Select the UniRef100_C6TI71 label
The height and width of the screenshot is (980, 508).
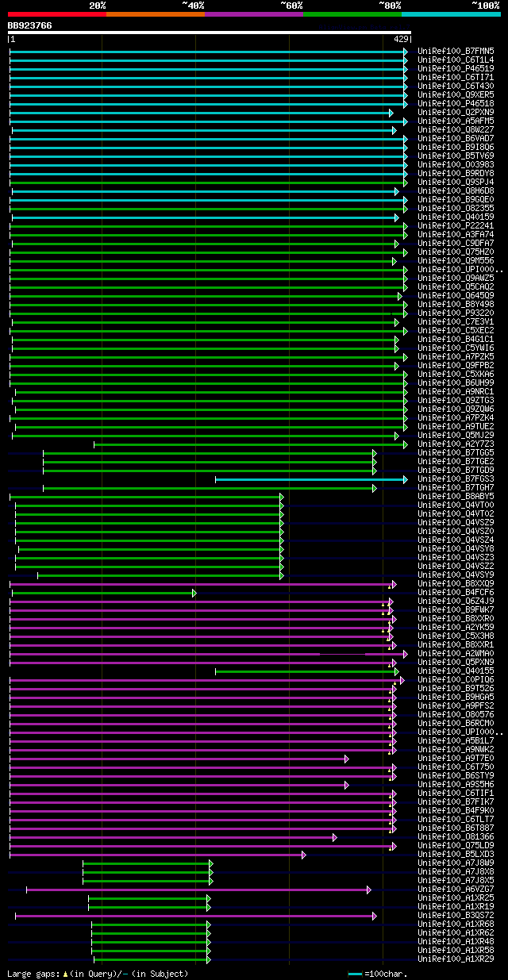[456, 77]
